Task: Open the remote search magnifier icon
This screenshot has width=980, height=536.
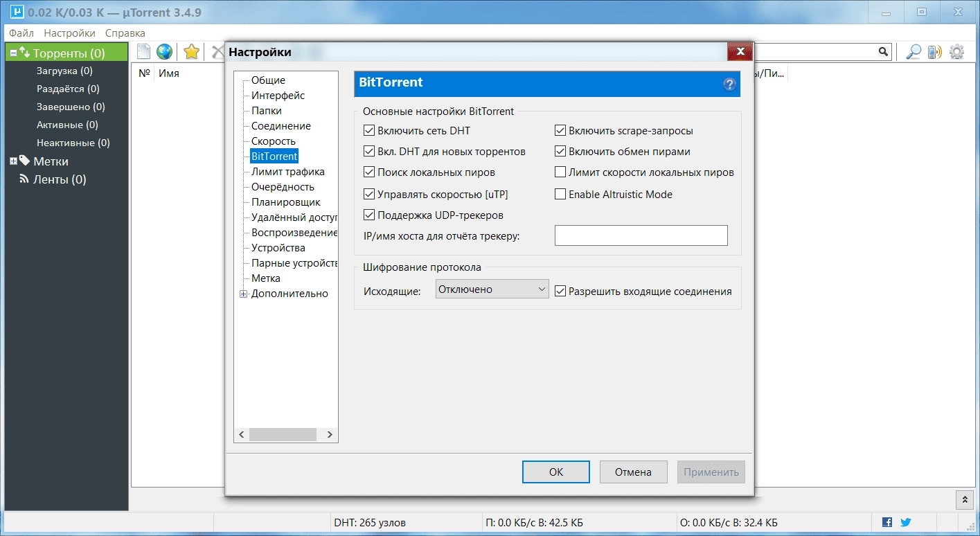Action: 913,51
